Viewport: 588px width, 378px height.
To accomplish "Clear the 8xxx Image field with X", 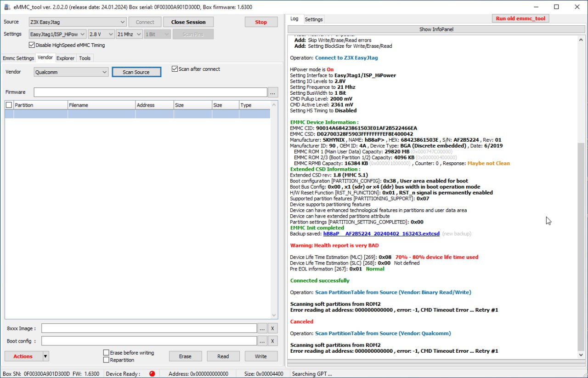I will click(273, 328).
